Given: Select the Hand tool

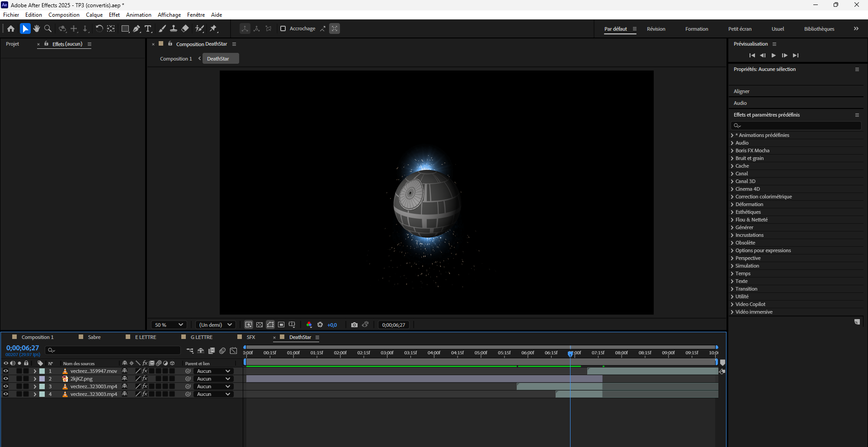Looking at the screenshot, I should pyautogui.click(x=37, y=28).
